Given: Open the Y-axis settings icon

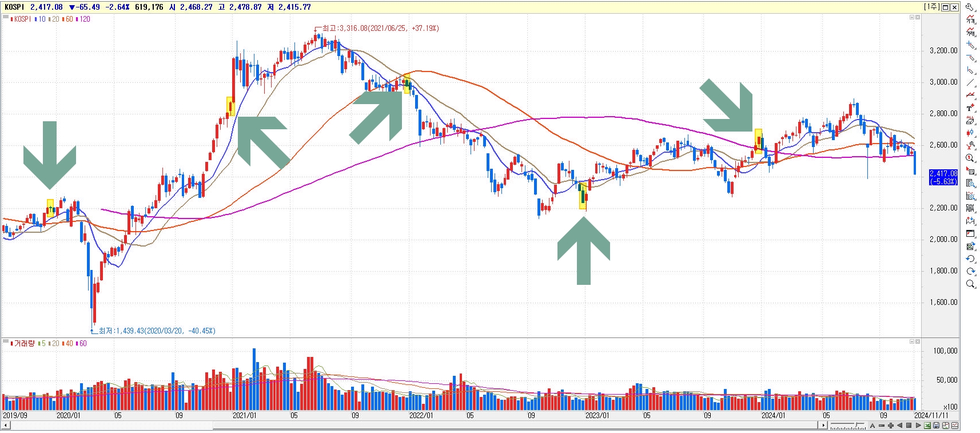Looking at the screenshot, I should click(x=970, y=145).
